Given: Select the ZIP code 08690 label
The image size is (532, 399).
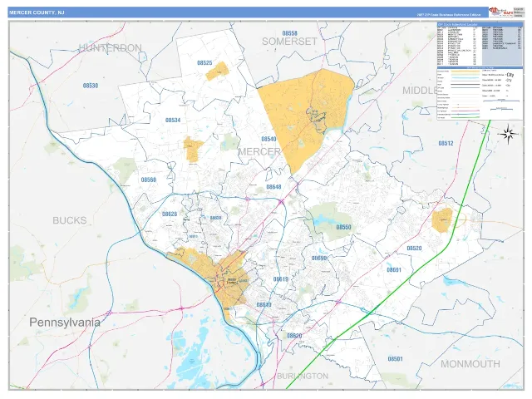Looking at the screenshot, I should pos(319,259).
